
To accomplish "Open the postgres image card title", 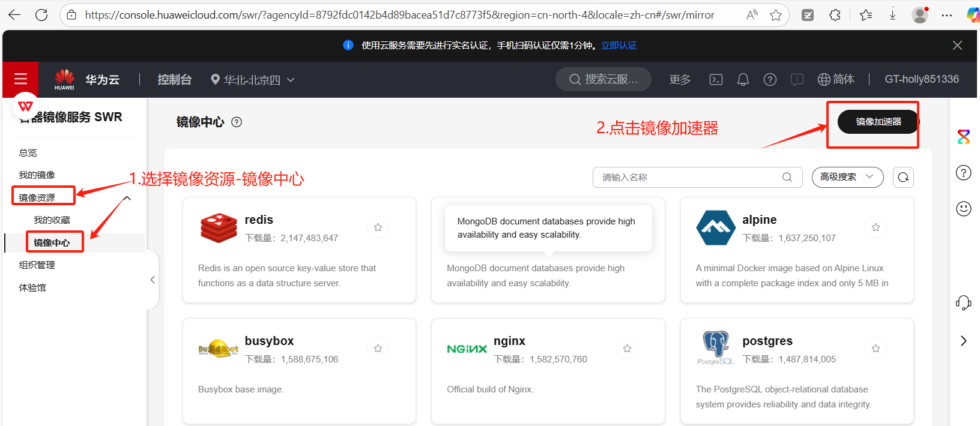I will pyautogui.click(x=767, y=341).
